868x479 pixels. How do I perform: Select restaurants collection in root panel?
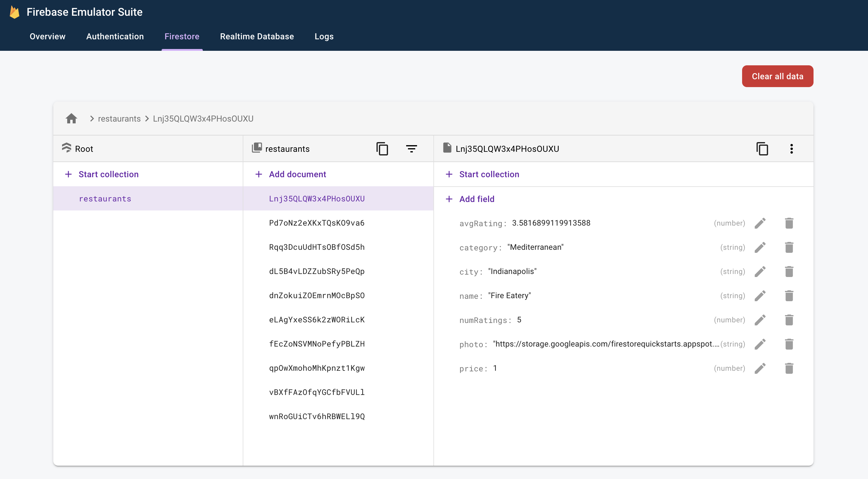(105, 198)
